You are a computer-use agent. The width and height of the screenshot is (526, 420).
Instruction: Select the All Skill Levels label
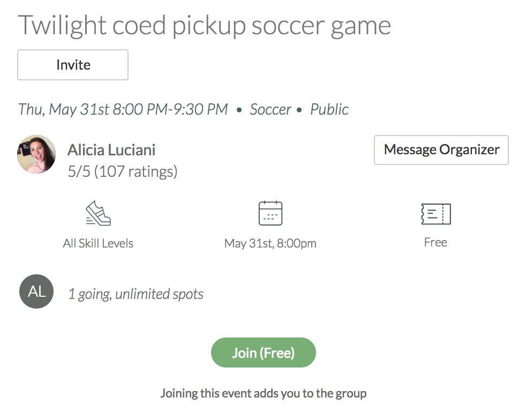coord(98,243)
